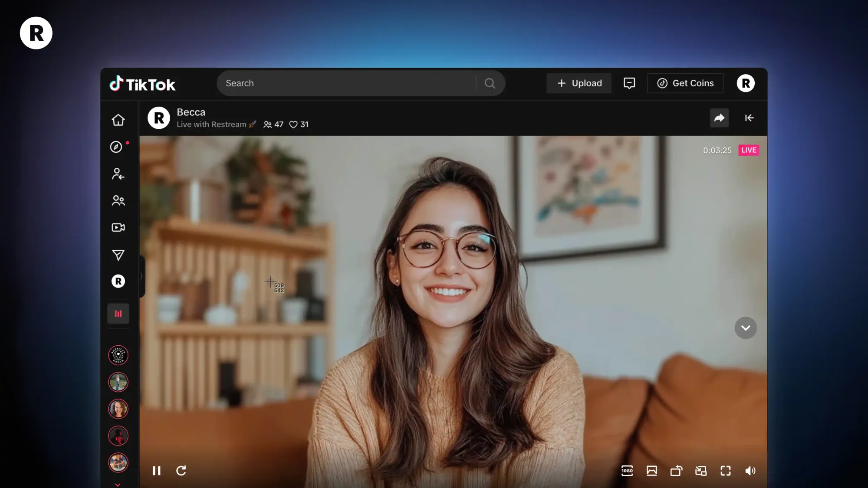
Task: Mute the stream volume speaker
Action: 750,471
